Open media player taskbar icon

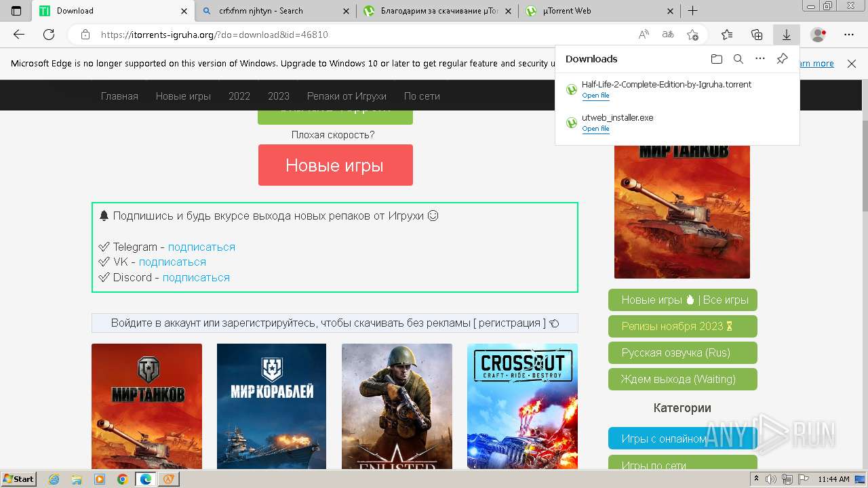point(100,479)
